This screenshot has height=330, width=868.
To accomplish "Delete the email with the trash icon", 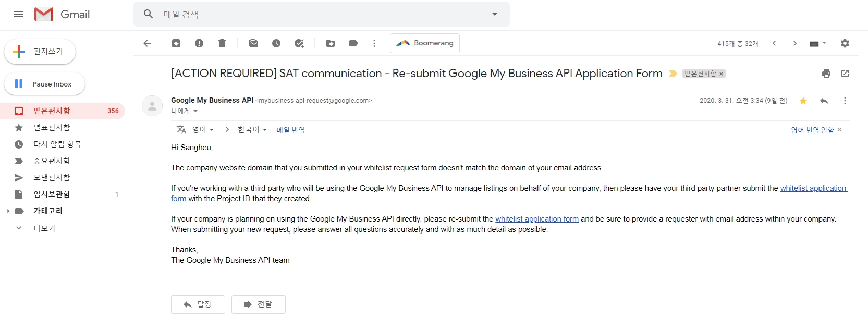I will (x=222, y=43).
